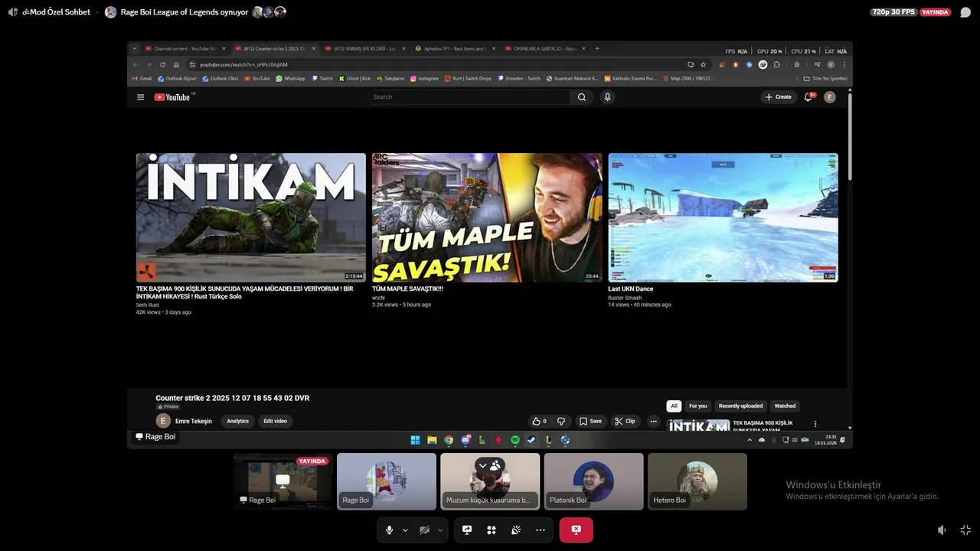Click the YouTube search magnifier button
The width and height of the screenshot is (980, 551).
click(582, 97)
